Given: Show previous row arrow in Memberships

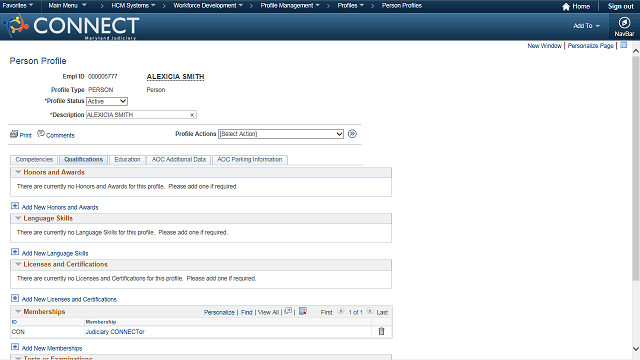Looking at the screenshot, I should pyautogui.click(x=341, y=311).
